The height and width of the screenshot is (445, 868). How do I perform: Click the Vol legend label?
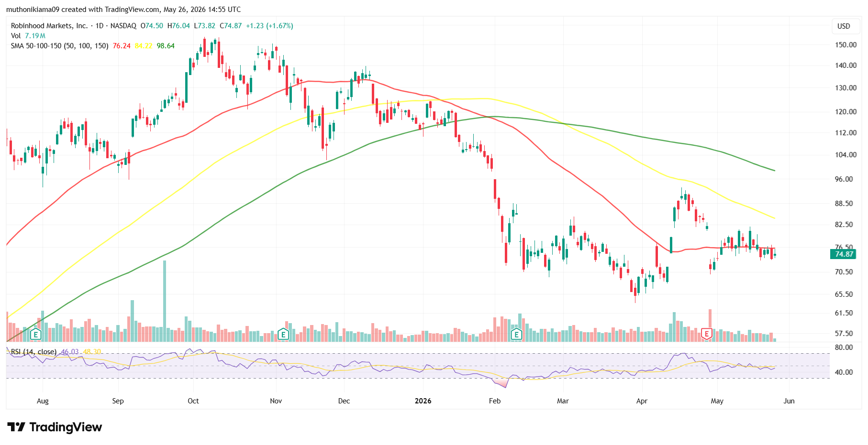pyautogui.click(x=16, y=36)
